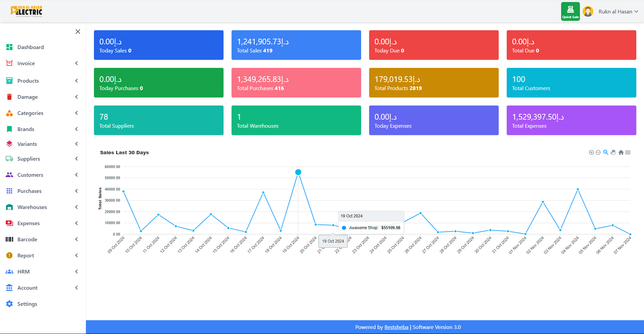
Task: Close the sidebar with X icon
Action: coord(78,32)
